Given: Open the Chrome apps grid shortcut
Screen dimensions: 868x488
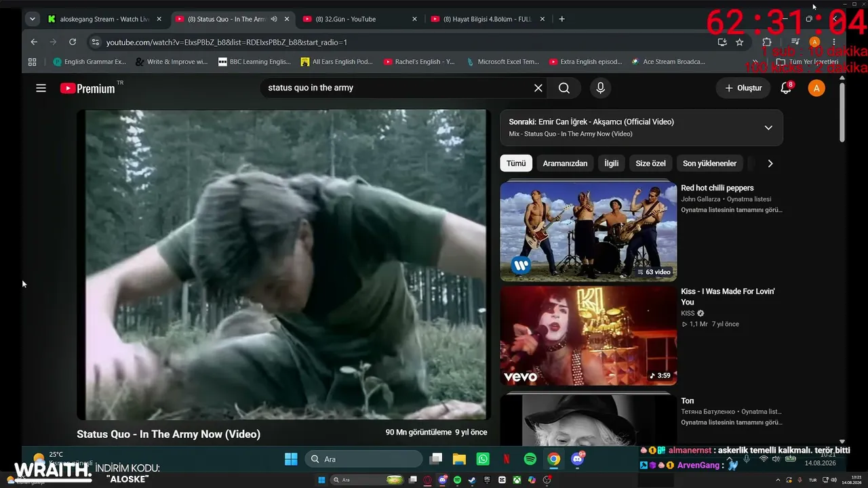Looking at the screenshot, I should (32, 62).
